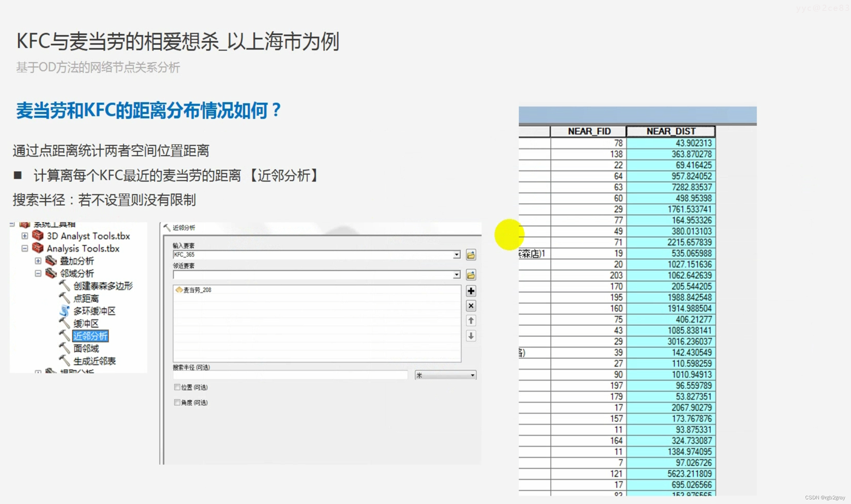The width and height of the screenshot is (851, 504).
Task: Enable the 角度 (可选) checkbox
Action: [177, 402]
